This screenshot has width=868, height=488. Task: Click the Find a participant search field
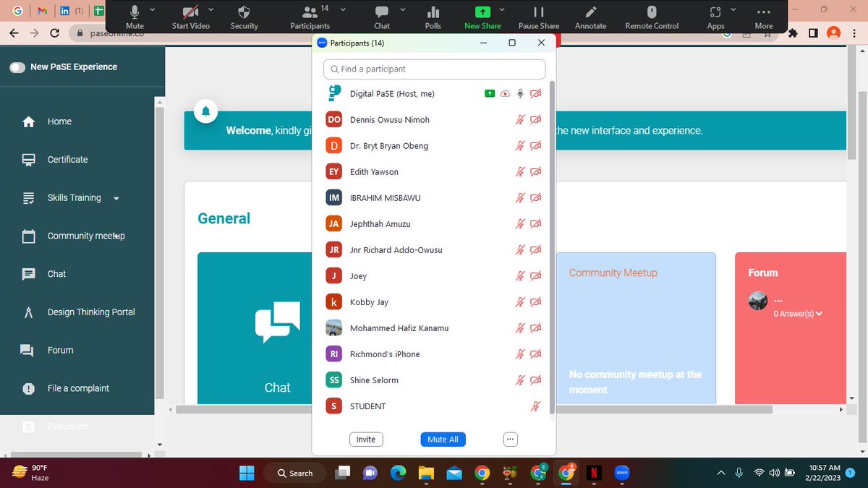434,69
